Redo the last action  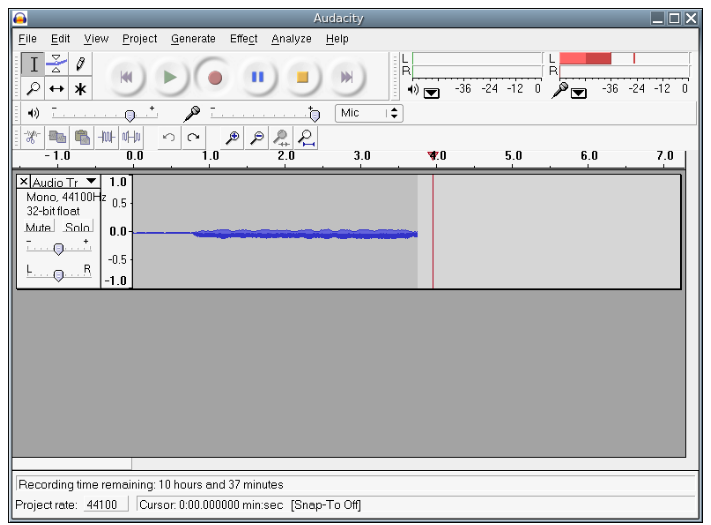click(x=194, y=137)
